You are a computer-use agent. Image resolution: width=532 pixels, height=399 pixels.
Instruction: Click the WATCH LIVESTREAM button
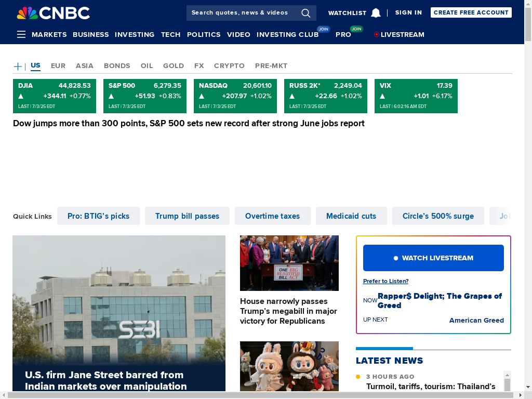pos(433,258)
